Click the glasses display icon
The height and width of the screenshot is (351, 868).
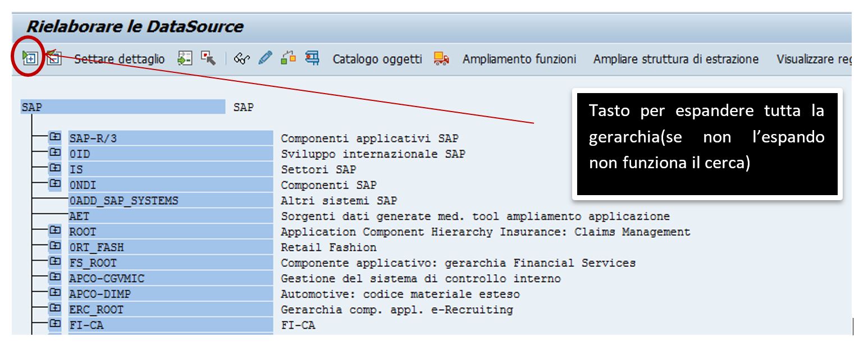click(240, 59)
